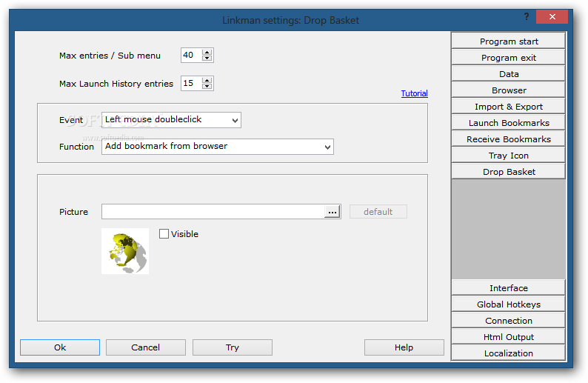This screenshot has height=383, width=588.
Task: Open Launch Bookmarks settings
Action: (x=508, y=123)
